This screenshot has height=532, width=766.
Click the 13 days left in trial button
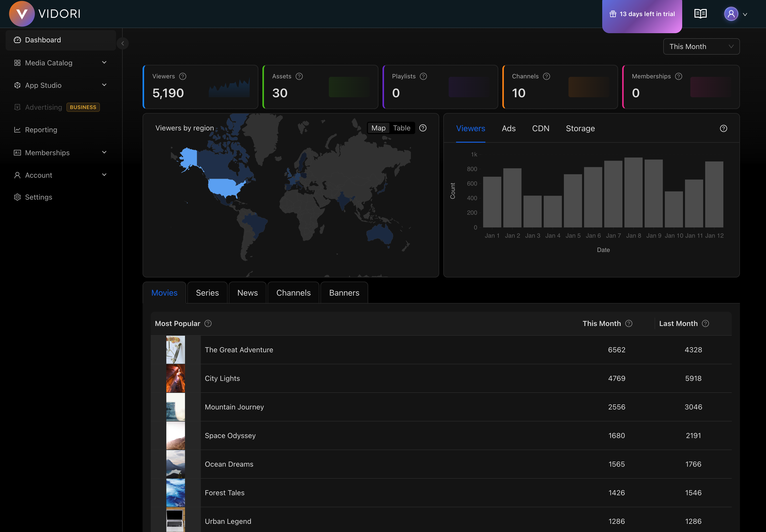[642, 14]
